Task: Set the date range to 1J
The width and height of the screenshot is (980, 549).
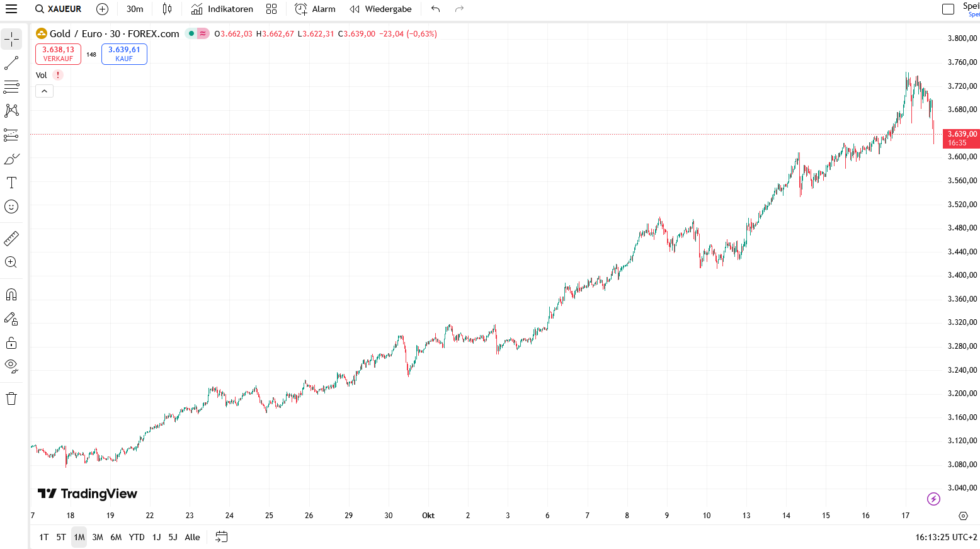Action: [x=156, y=537]
